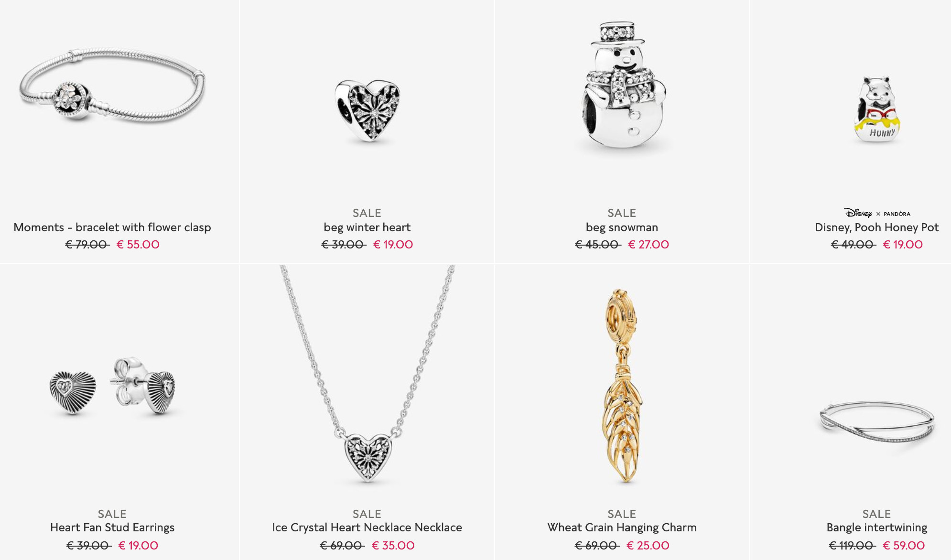The width and height of the screenshot is (951, 560).
Task: Open 'Ice Crystal Heart Necklace Necklace' title
Action: click(367, 528)
